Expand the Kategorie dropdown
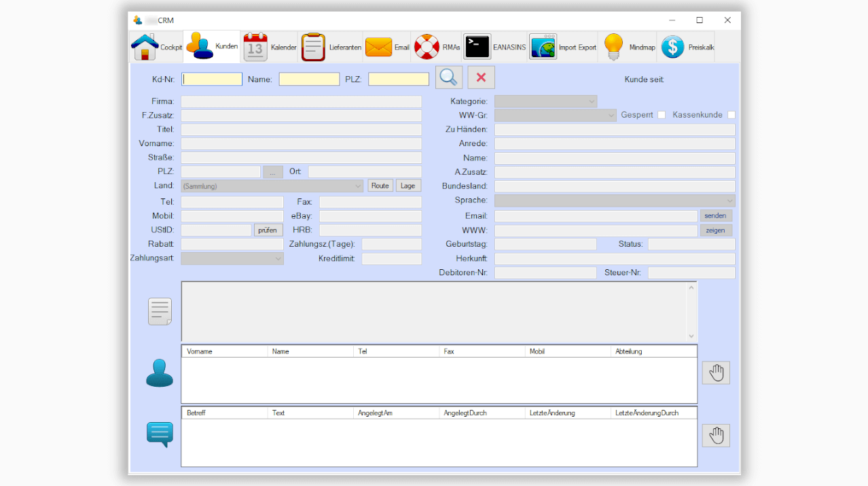Screen dimensions: 868x486 click(545, 101)
